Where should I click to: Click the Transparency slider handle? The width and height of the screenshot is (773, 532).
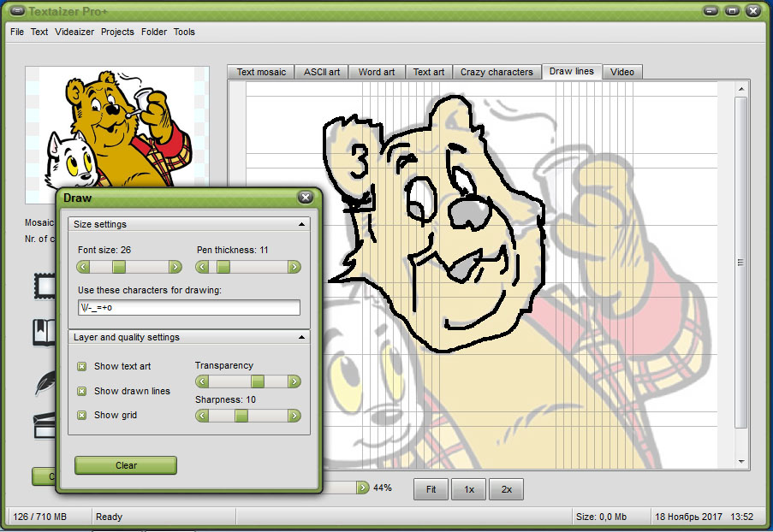(x=258, y=381)
